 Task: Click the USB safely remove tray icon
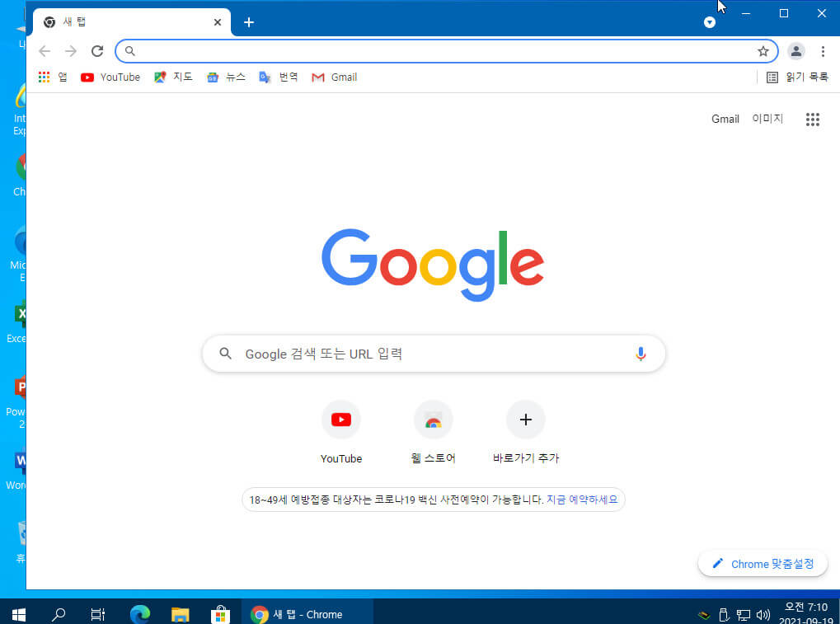(x=724, y=614)
